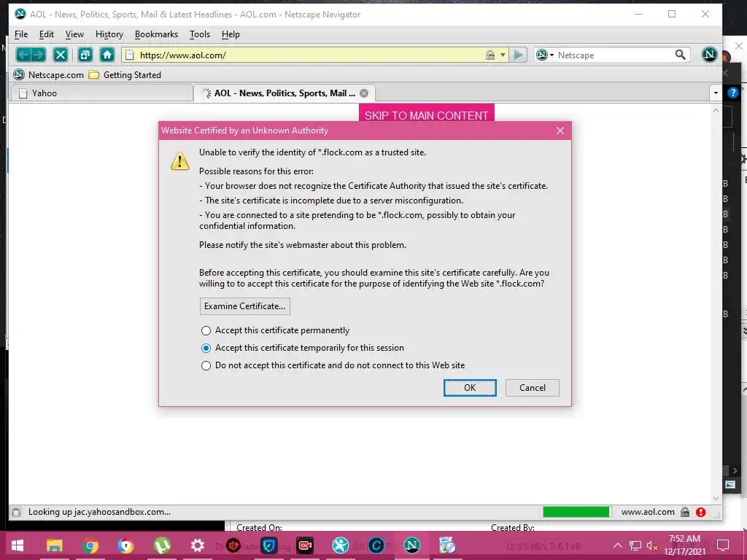Click the page icon in the address bar

coord(130,55)
